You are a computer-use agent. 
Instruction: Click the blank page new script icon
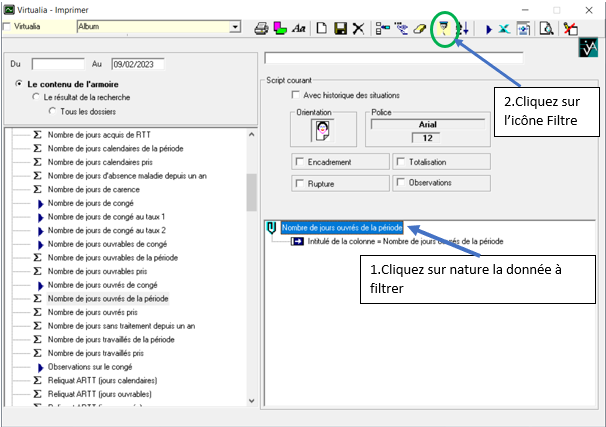tap(322, 29)
